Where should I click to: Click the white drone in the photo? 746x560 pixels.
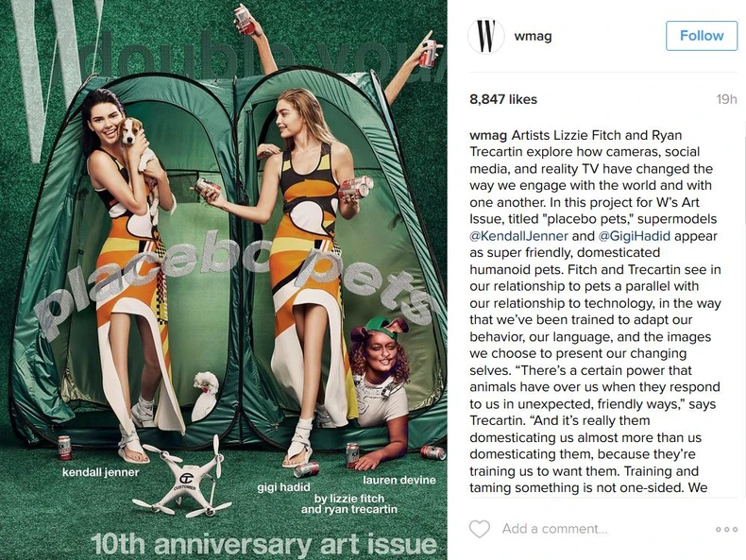click(180, 480)
